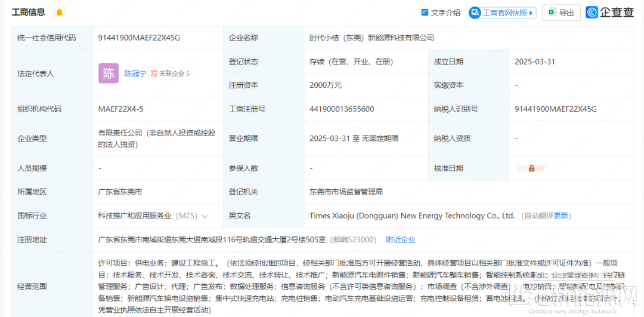644x317 pixels.
Task: Click the 经营范围 row label
Action: coord(32,287)
